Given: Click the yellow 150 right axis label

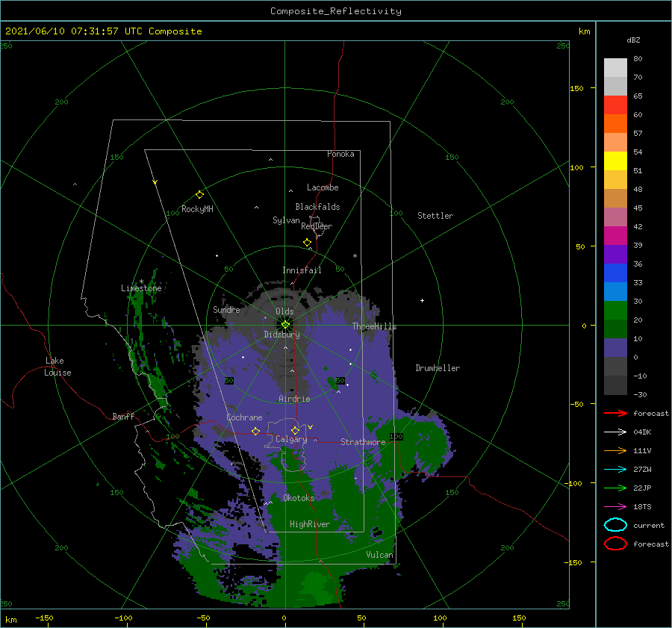Looking at the screenshot, I should (x=576, y=88).
